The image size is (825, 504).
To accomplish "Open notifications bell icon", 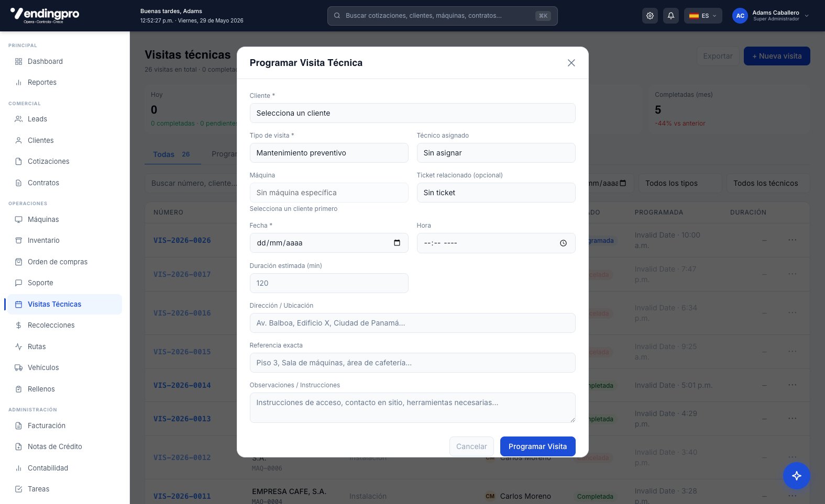I will [x=671, y=16].
